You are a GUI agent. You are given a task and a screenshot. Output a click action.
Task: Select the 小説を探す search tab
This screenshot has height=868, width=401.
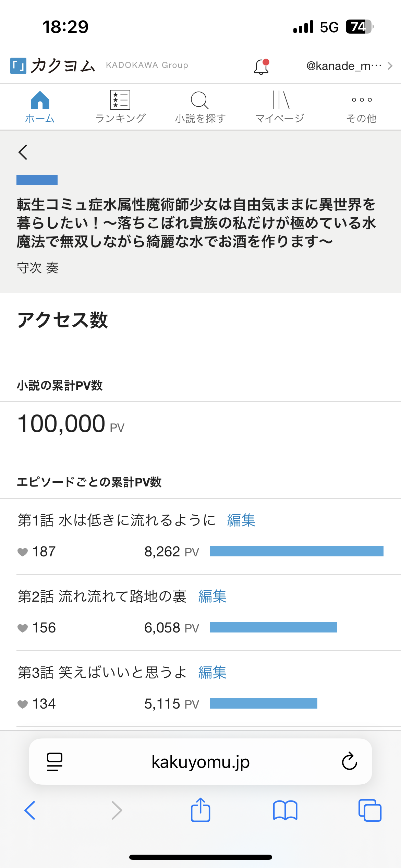pos(200,107)
